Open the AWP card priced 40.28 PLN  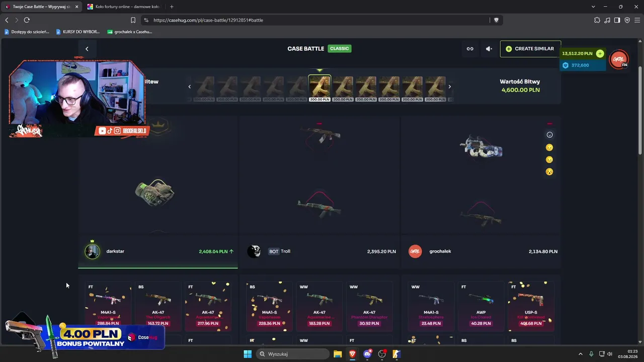pyautogui.click(x=481, y=306)
